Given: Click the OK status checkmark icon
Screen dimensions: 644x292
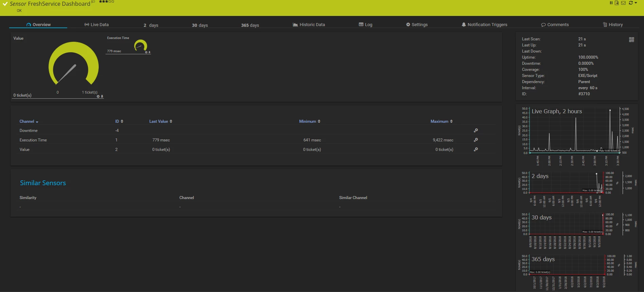Looking at the screenshot, I should pyautogui.click(x=5, y=4).
